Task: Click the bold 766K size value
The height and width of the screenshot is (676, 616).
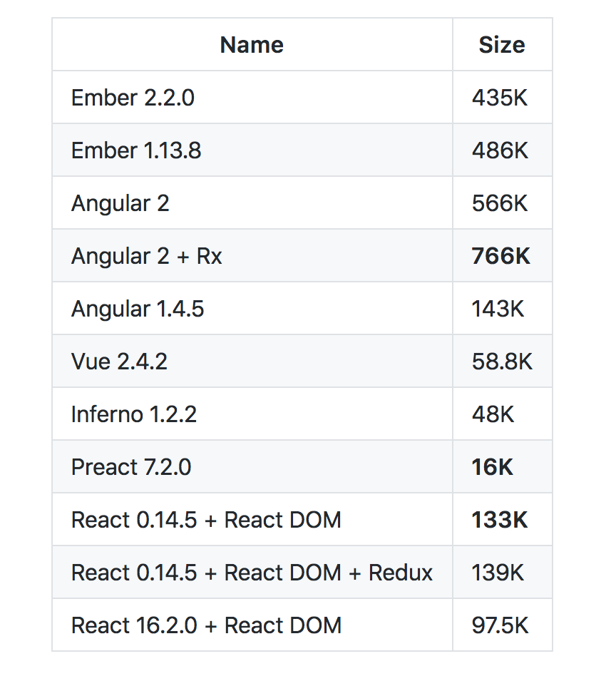Action: (x=501, y=256)
